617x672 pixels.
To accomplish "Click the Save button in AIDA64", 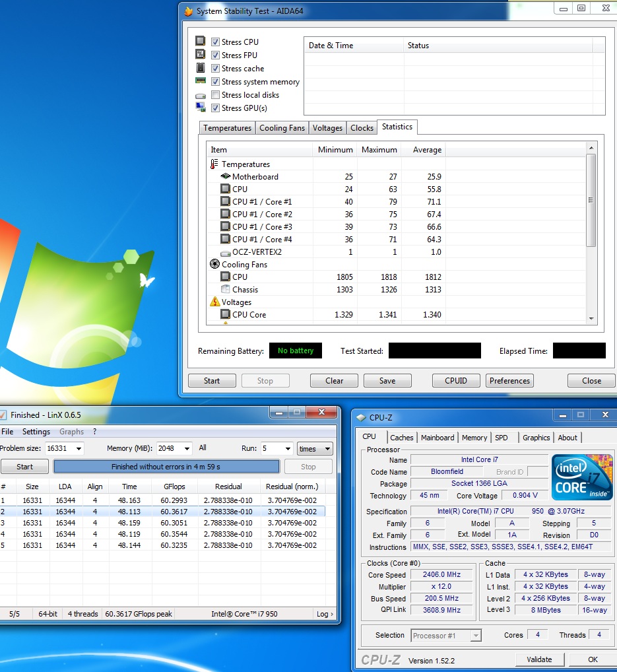I will (387, 381).
